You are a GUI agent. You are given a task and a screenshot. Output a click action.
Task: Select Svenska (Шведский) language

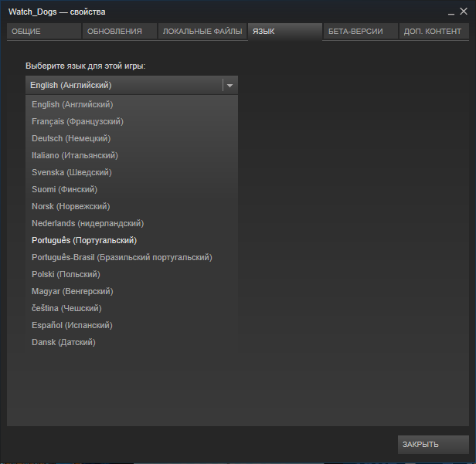pyautogui.click(x=131, y=172)
